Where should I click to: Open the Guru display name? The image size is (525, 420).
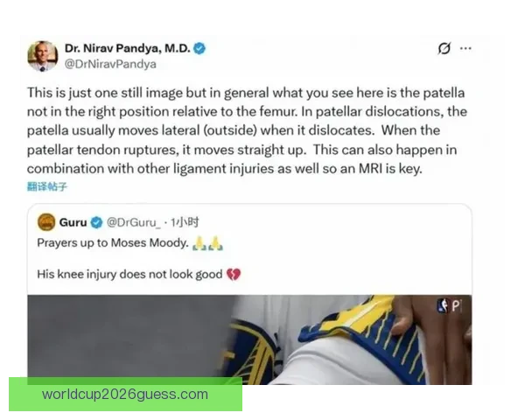[73, 222]
